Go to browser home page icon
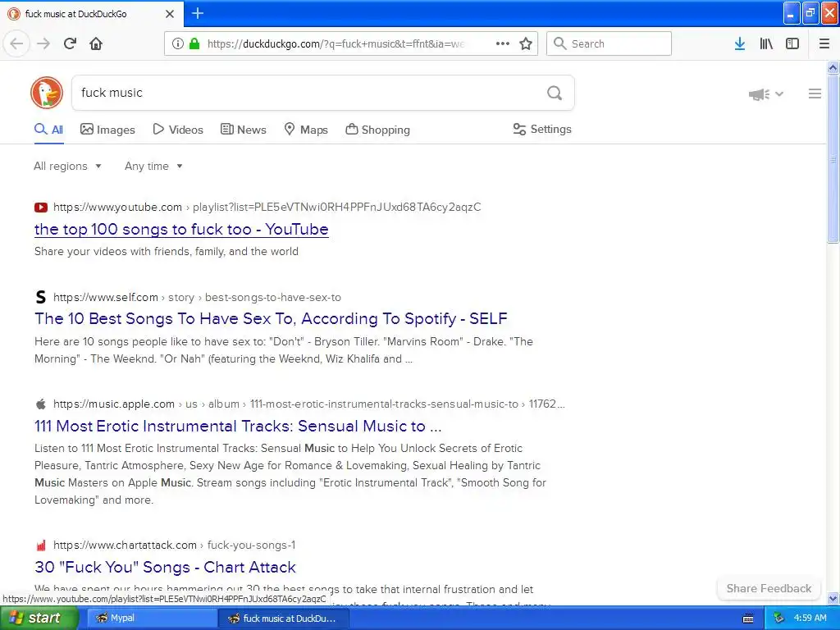This screenshot has width=840, height=630. [96, 43]
